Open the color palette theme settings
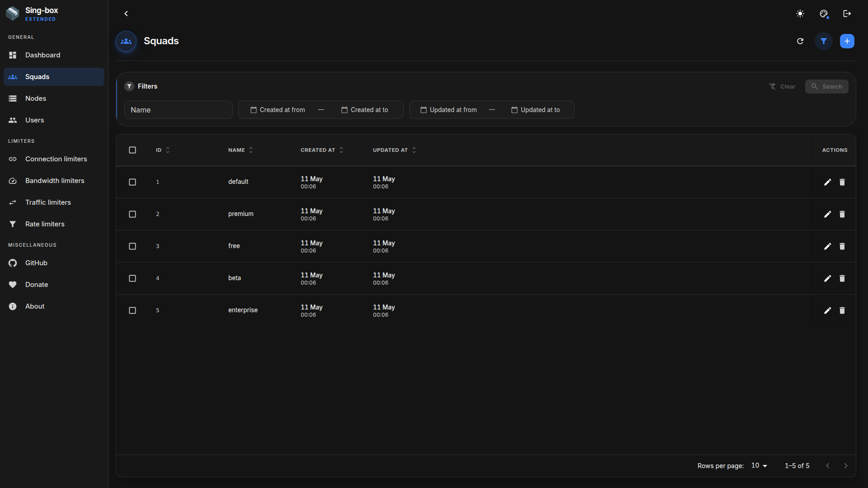868x488 pixels. pos(824,14)
